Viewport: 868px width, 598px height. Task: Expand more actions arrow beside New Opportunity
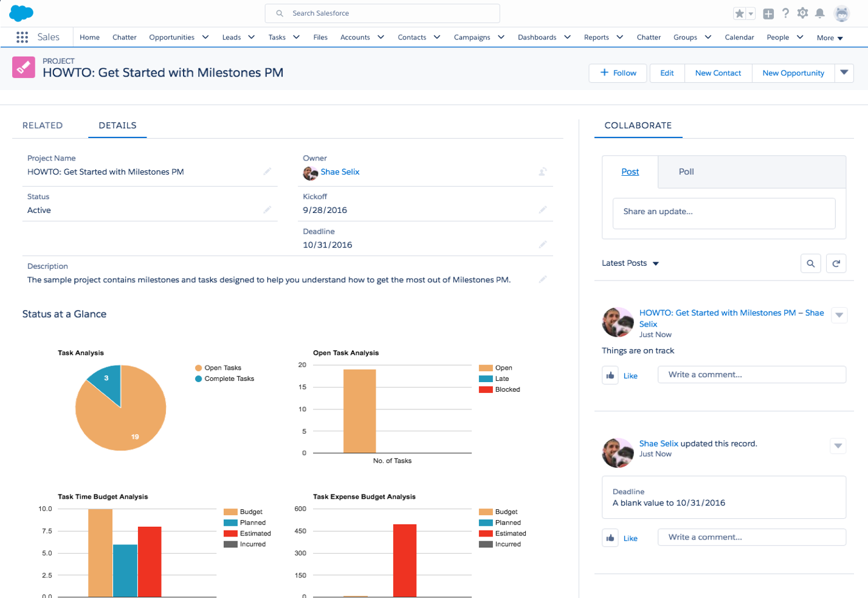(844, 73)
